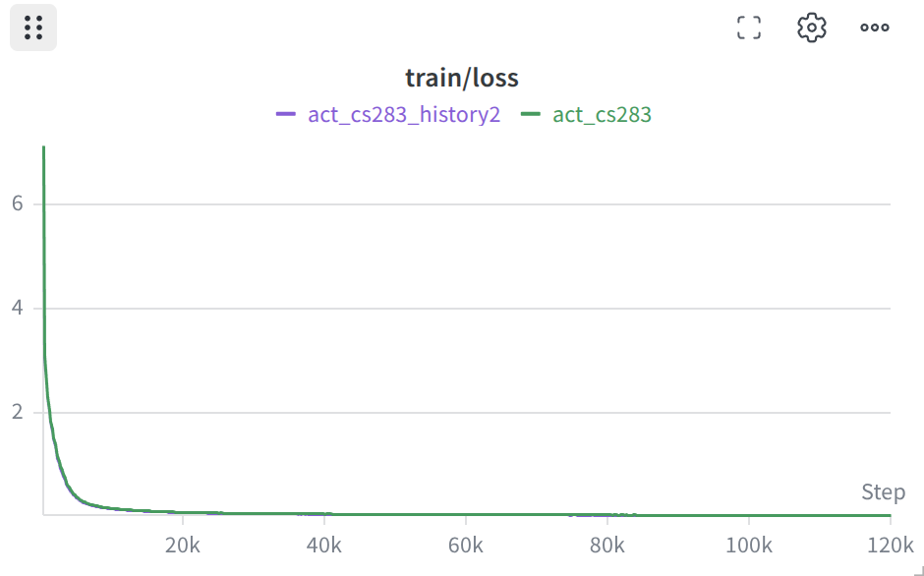Click the 120k x-axis tick label
The image size is (924, 576).
coord(891,546)
